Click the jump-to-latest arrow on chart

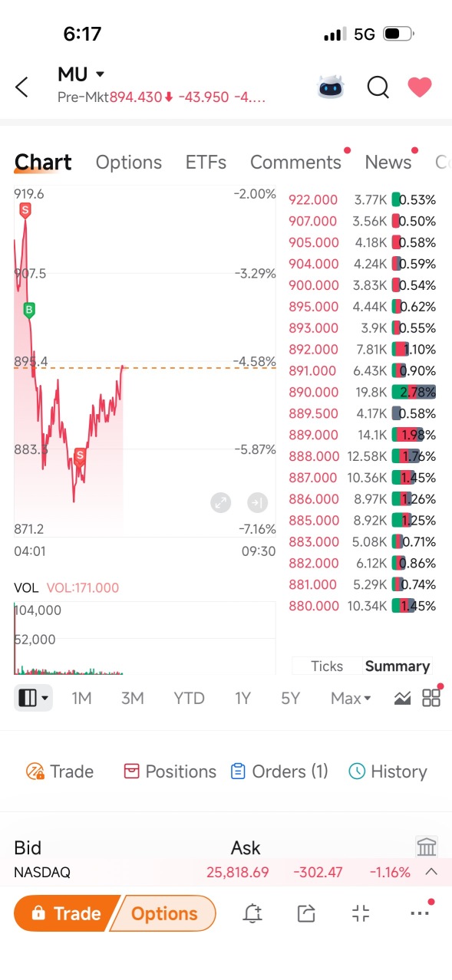click(x=257, y=503)
